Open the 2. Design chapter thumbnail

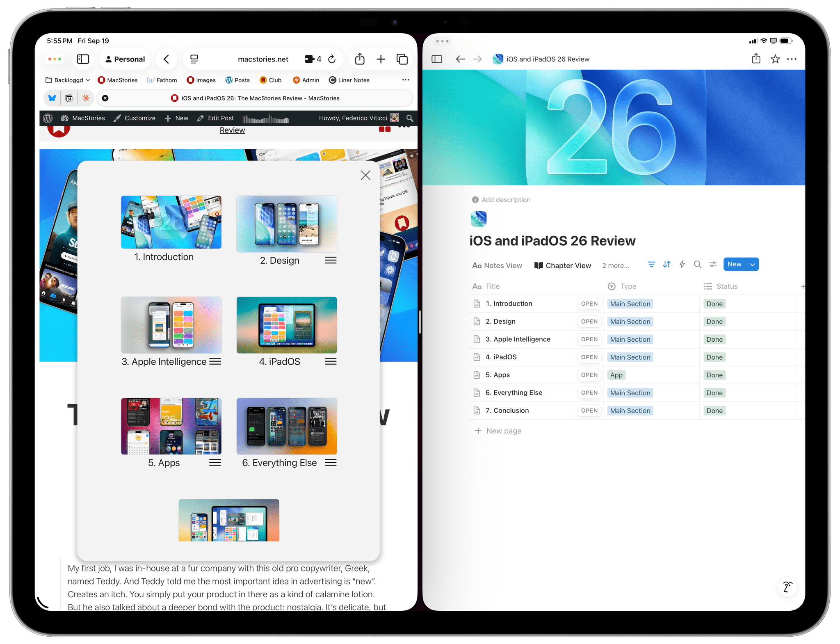pyautogui.click(x=287, y=224)
